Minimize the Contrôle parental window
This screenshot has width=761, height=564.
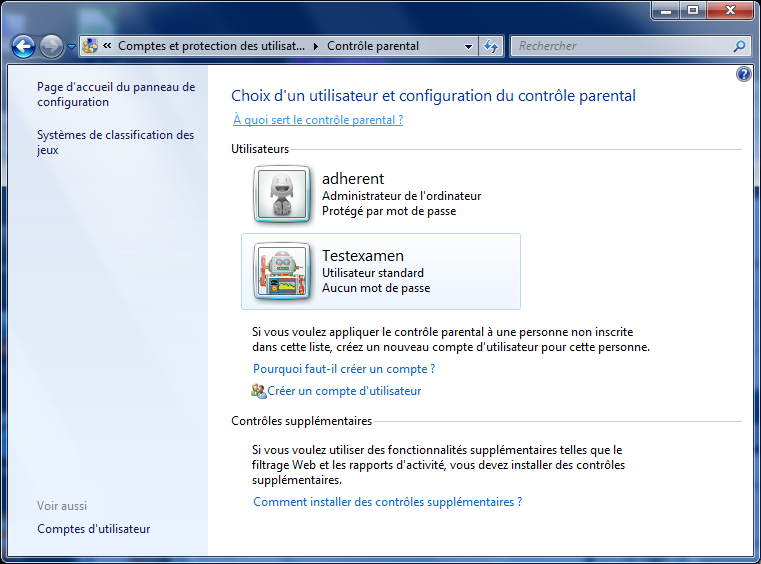click(x=666, y=10)
